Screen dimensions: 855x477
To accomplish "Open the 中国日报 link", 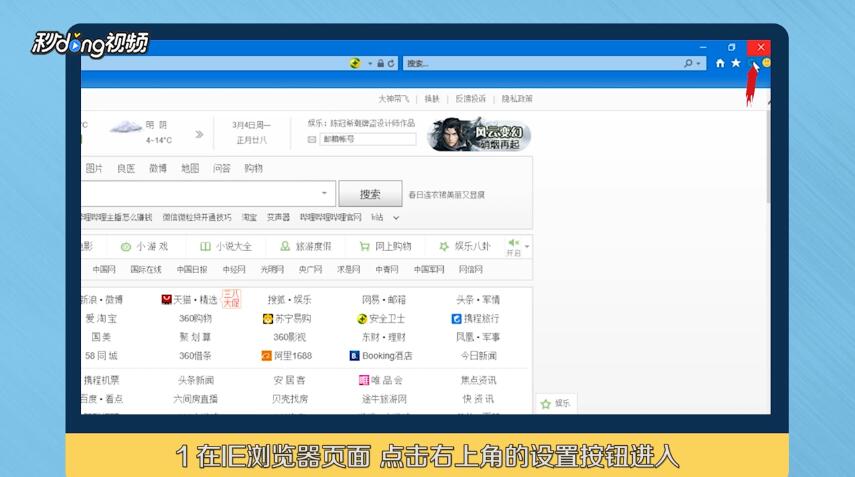I will (192, 269).
